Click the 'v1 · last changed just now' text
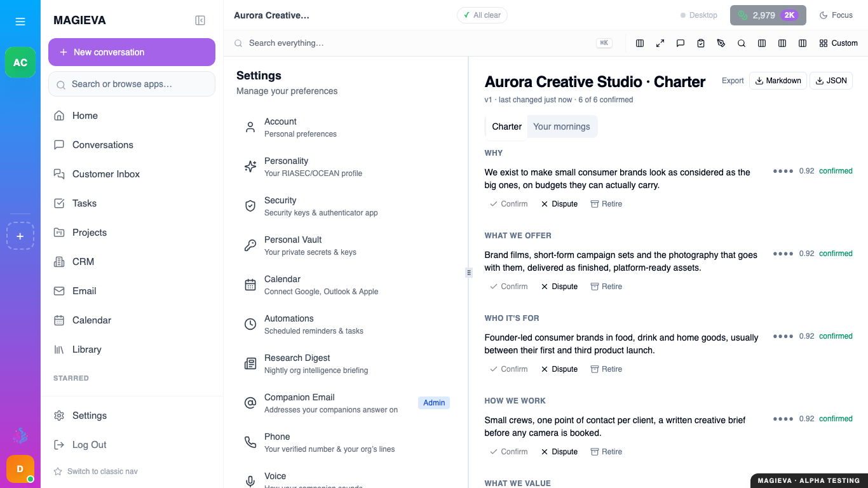 (528, 100)
